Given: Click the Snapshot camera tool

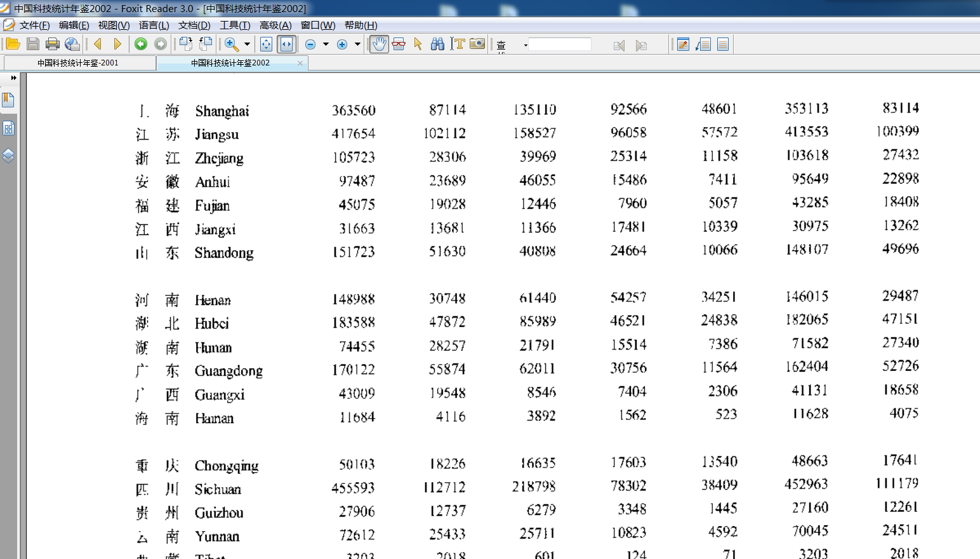Looking at the screenshot, I should coord(477,44).
